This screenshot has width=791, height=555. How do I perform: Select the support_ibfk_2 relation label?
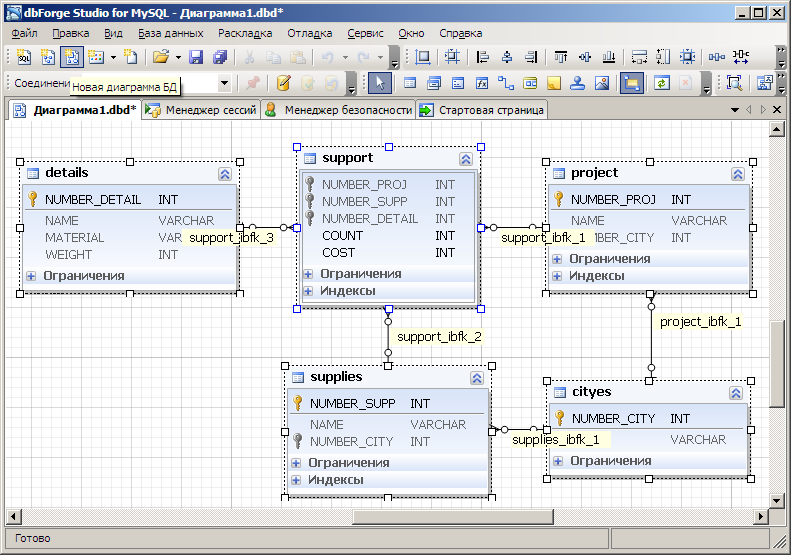point(438,337)
